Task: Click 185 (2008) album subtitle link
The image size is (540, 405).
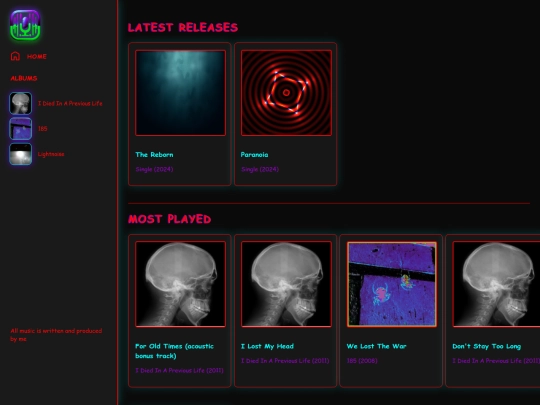Action: pyautogui.click(x=362, y=361)
